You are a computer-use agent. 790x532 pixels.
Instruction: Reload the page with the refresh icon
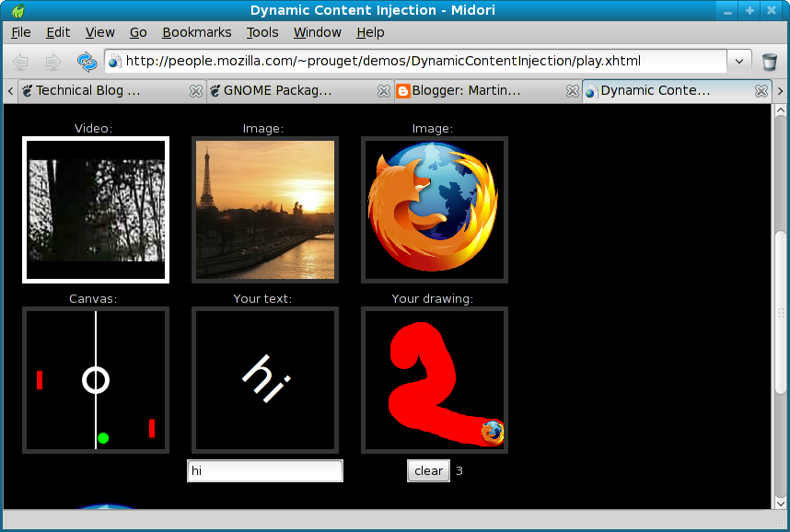(87, 62)
